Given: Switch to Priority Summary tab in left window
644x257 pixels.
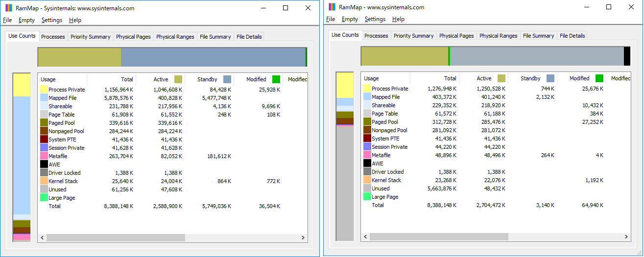Looking at the screenshot, I should pyautogui.click(x=91, y=37).
